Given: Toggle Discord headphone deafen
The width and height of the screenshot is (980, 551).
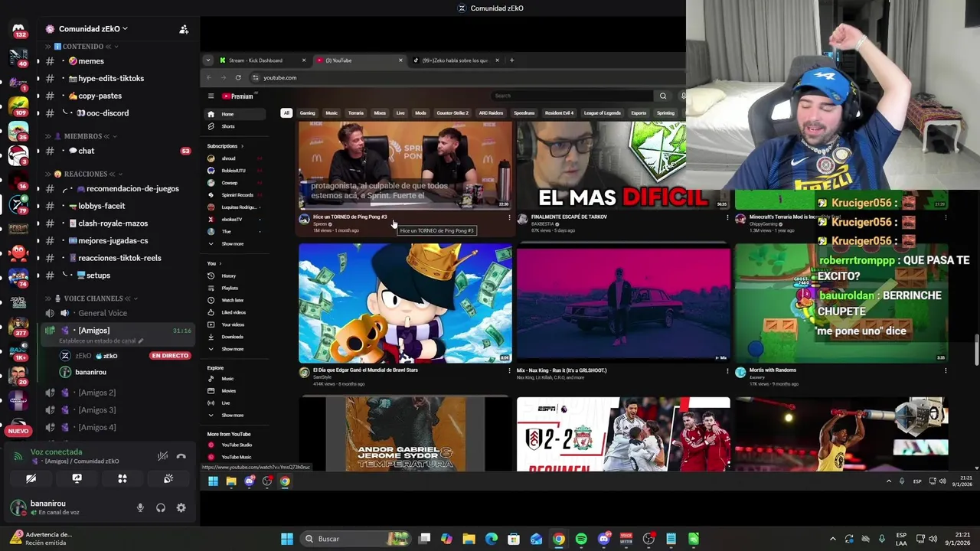Looking at the screenshot, I should pos(161,507).
